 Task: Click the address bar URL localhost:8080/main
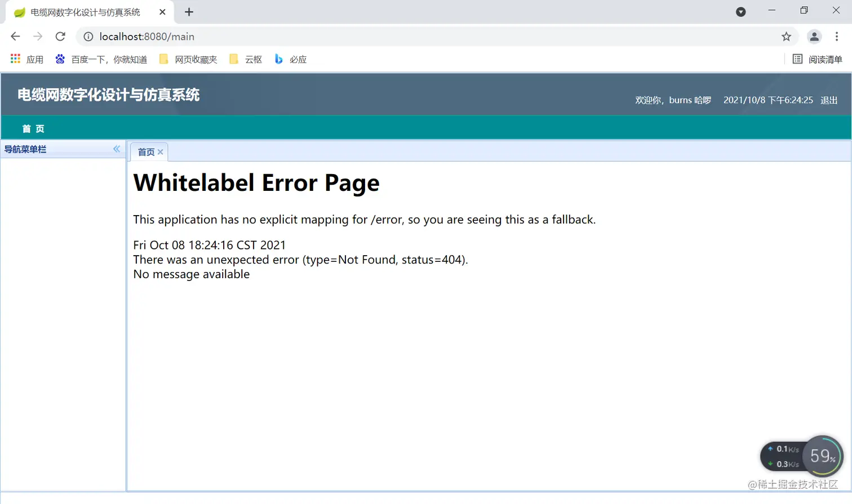147,37
